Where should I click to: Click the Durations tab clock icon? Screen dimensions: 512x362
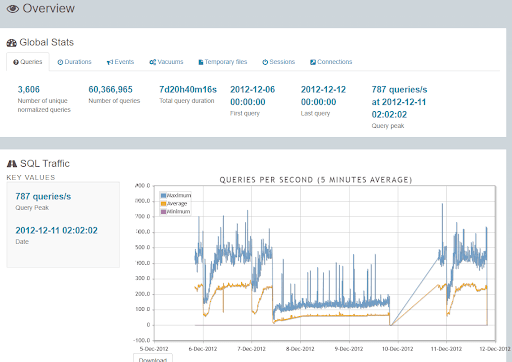[60, 62]
